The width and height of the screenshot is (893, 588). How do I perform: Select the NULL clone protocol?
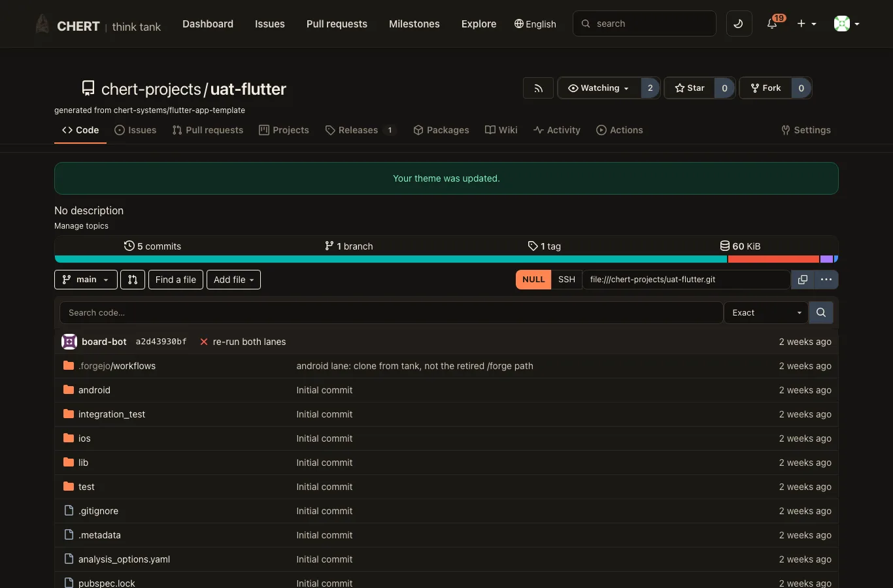tap(533, 280)
